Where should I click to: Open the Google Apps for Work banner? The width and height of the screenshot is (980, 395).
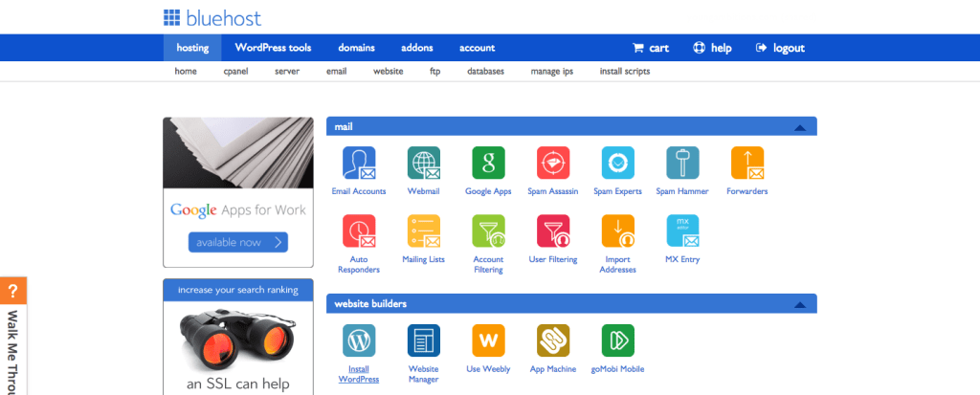coord(238,192)
